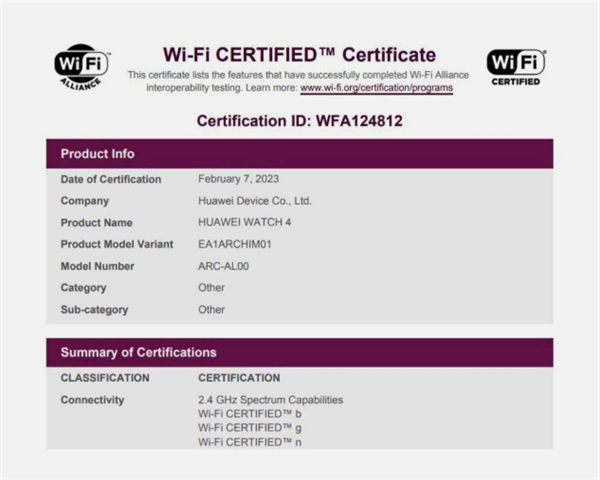Click the Sub-category label

94,310
